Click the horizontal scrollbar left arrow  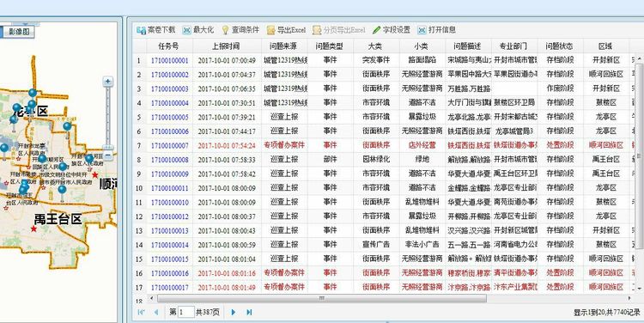[x=151, y=298]
